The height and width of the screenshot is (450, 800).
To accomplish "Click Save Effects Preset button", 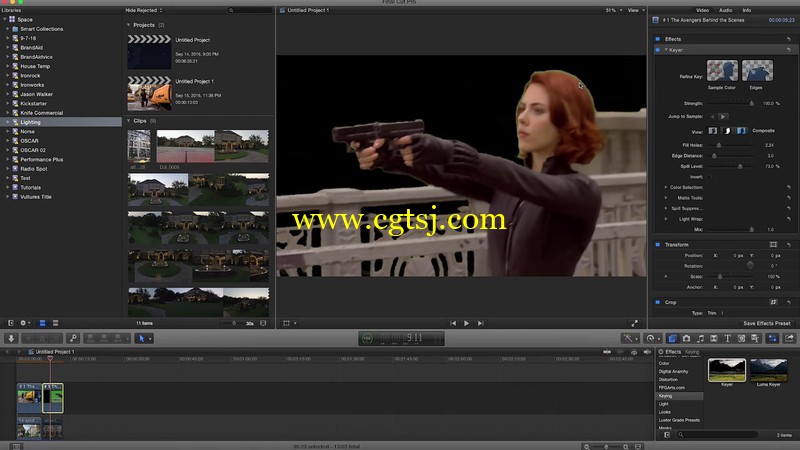I will (766, 323).
